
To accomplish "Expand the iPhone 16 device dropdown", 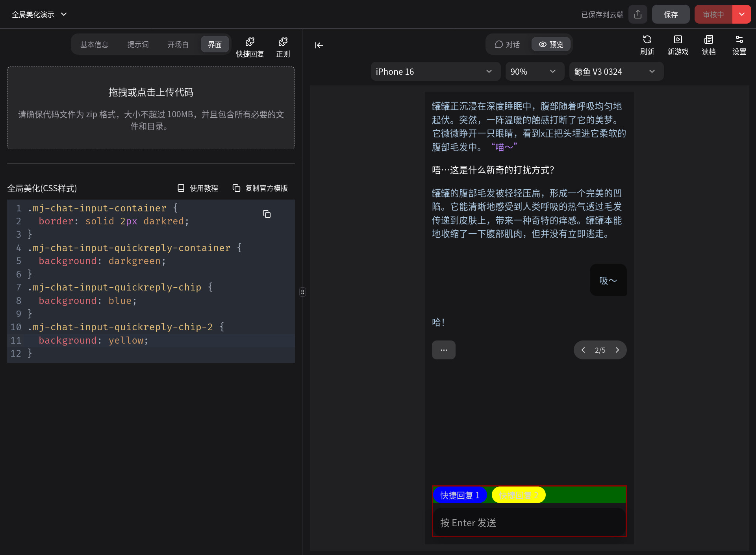I will point(435,72).
